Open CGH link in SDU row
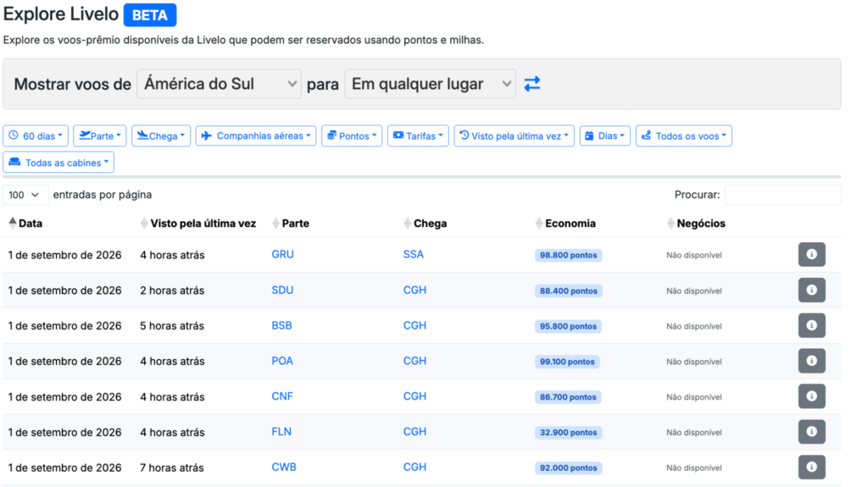The height and width of the screenshot is (487, 868). click(415, 290)
